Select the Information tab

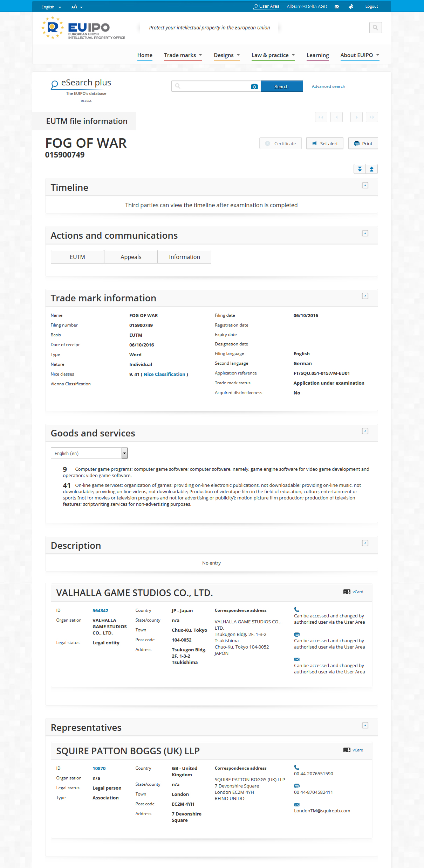coord(184,257)
